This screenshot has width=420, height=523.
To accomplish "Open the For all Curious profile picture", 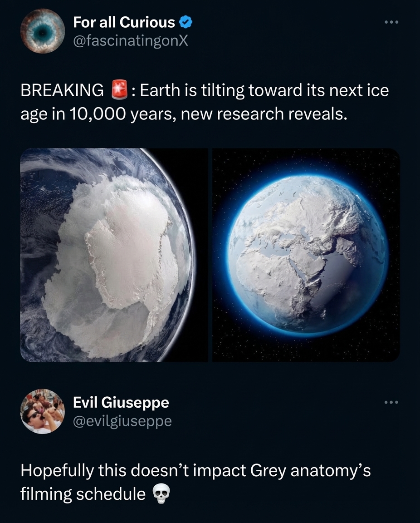I will point(43,31).
